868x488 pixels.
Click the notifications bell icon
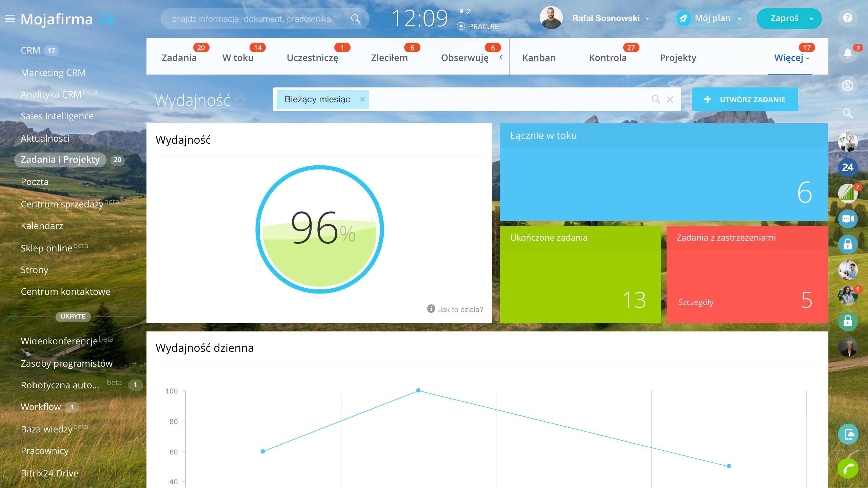(848, 53)
